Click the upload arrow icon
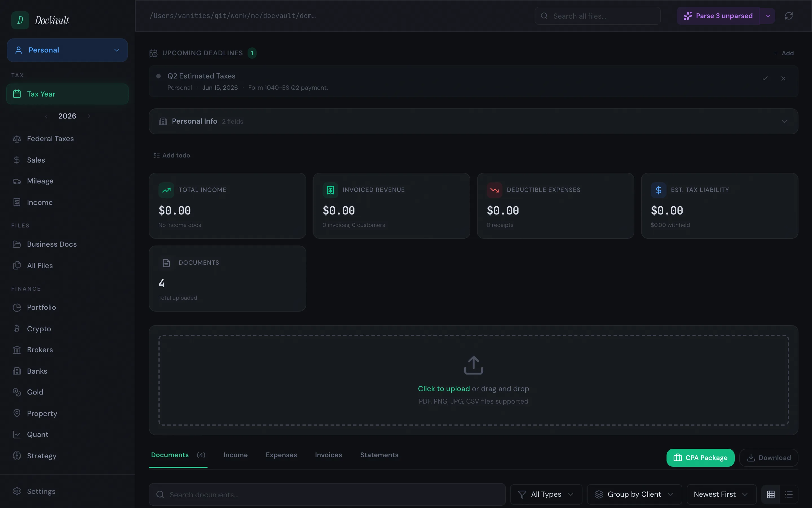 473,365
